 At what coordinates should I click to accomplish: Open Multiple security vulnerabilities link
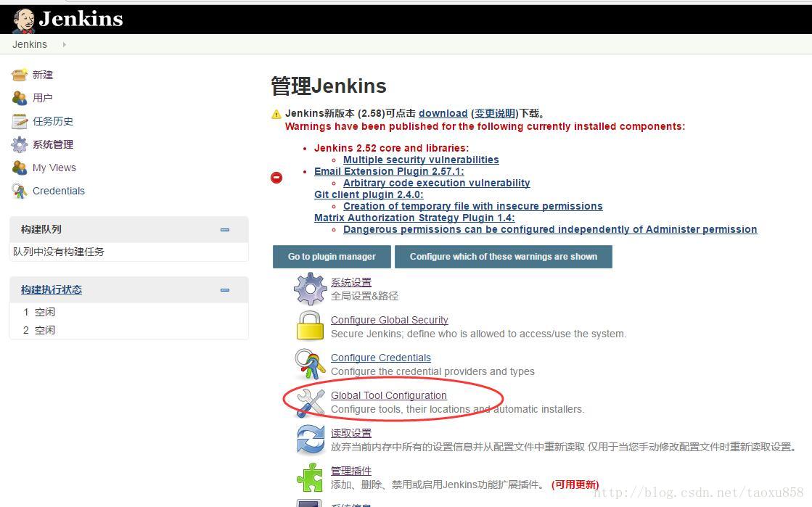click(421, 160)
